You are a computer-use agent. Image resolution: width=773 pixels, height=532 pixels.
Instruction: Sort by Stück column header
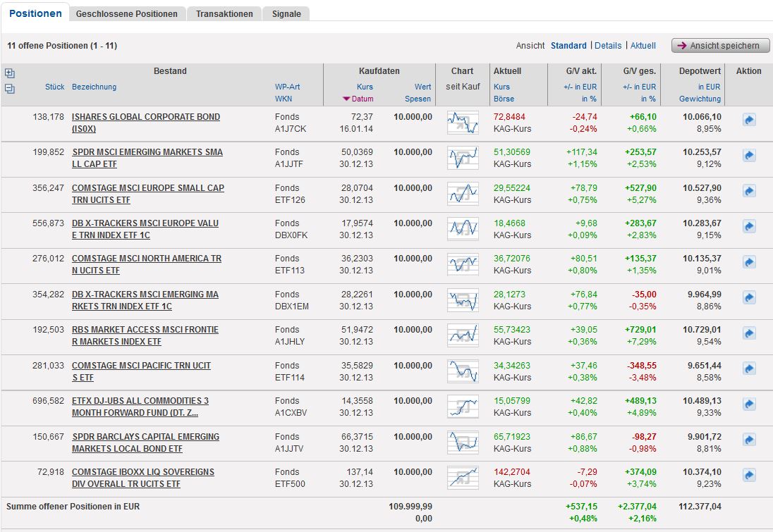coord(55,87)
